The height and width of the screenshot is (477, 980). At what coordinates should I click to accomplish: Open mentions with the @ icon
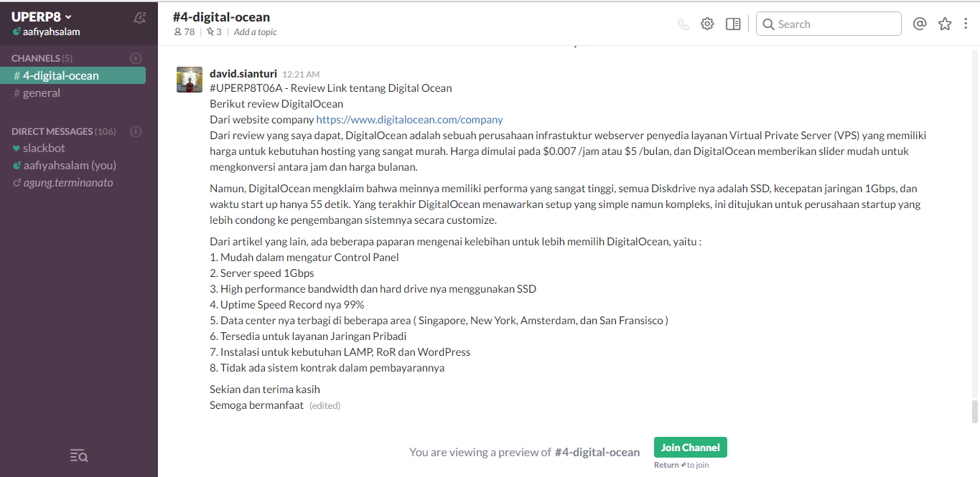tap(920, 24)
